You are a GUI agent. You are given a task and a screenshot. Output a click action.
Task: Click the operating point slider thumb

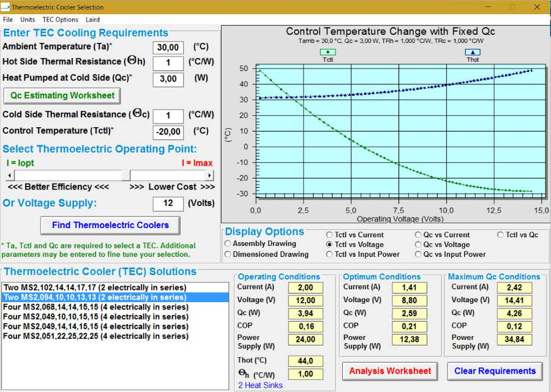[126, 175]
